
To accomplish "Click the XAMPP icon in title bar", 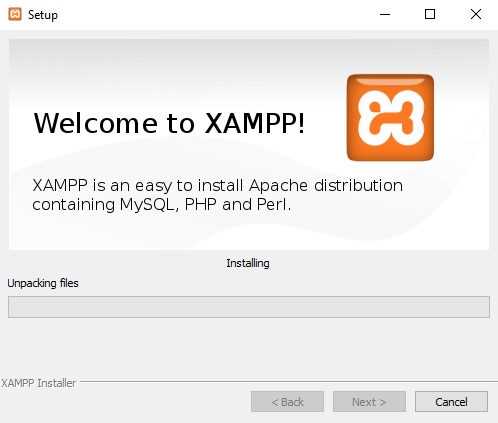I will pos(15,14).
